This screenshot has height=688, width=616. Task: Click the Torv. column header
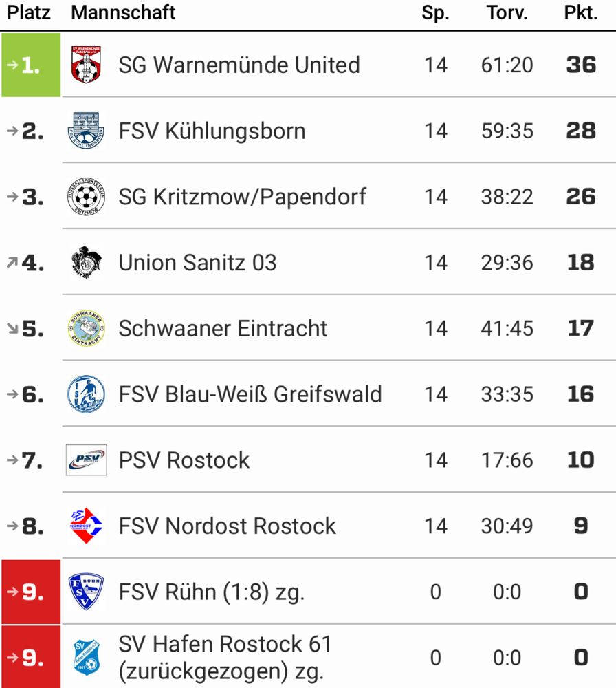coord(507,12)
